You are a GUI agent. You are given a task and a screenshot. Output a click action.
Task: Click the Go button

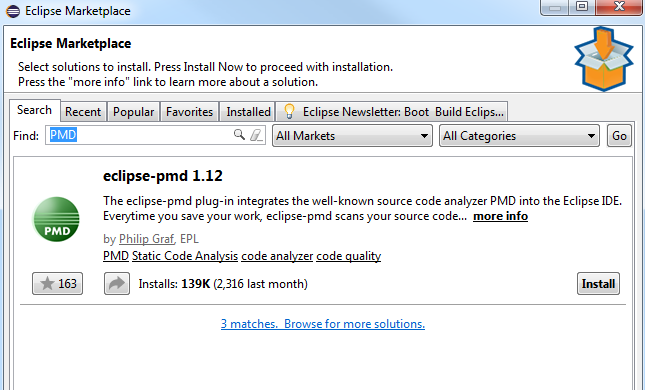coord(619,136)
